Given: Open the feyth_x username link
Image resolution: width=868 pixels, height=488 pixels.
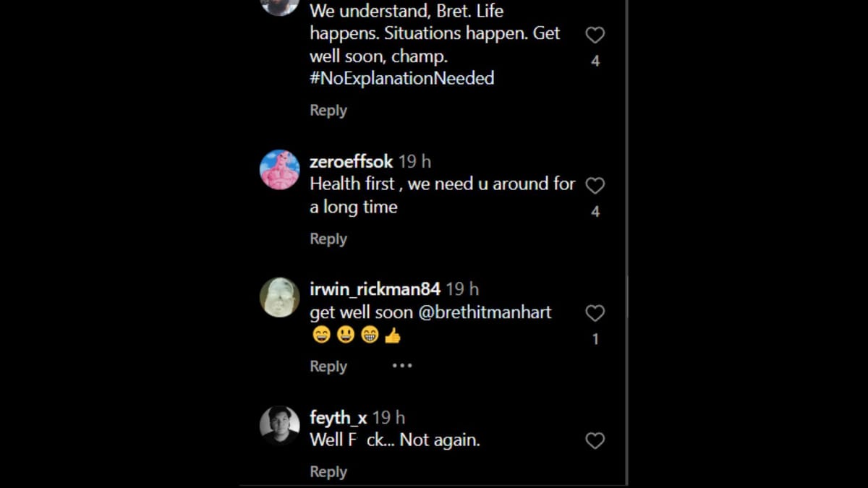Looking at the screenshot, I should coord(338,417).
